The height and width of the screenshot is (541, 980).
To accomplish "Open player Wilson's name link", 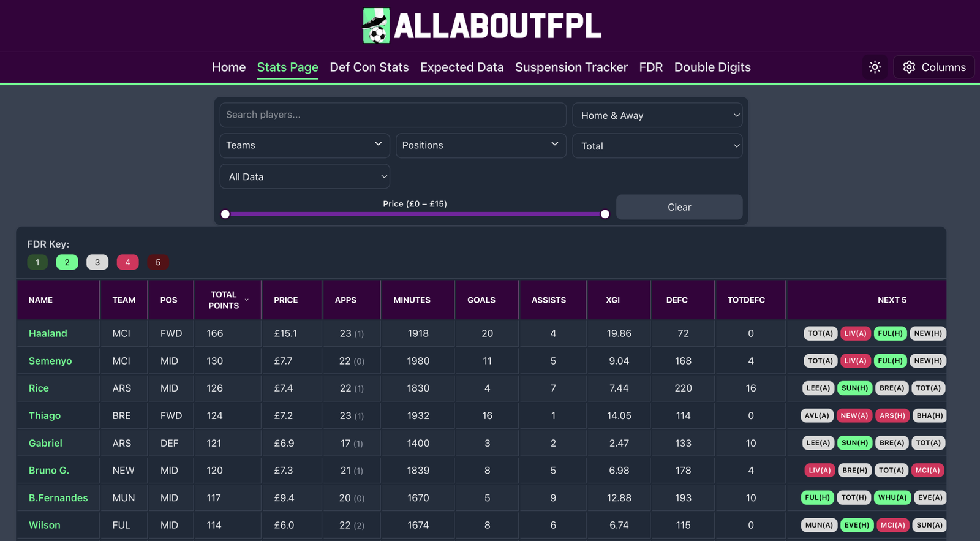I will (45, 525).
